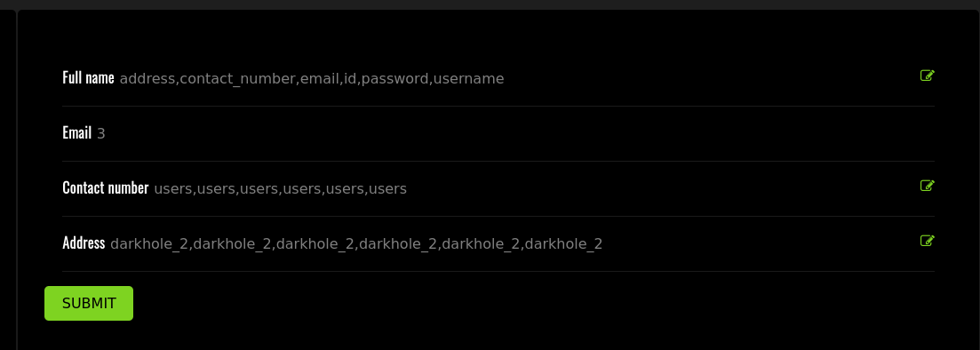Click "contact_number" text in Full name field

click(238, 79)
